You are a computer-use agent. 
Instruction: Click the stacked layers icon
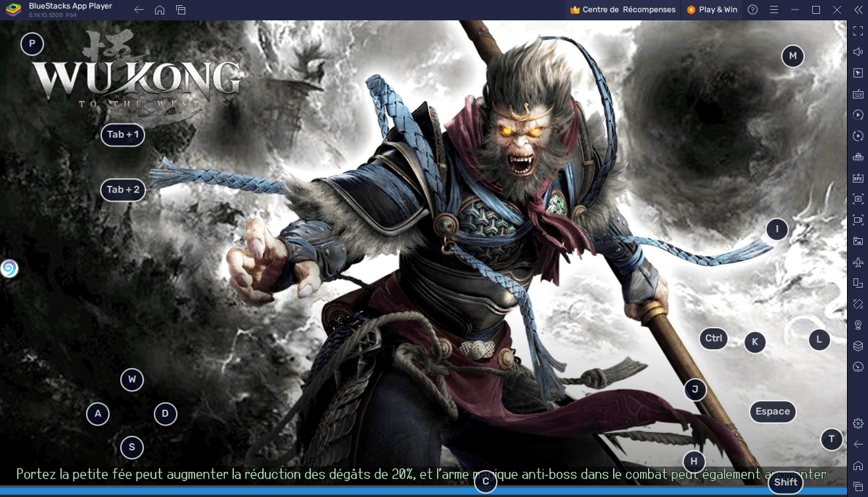click(857, 346)
